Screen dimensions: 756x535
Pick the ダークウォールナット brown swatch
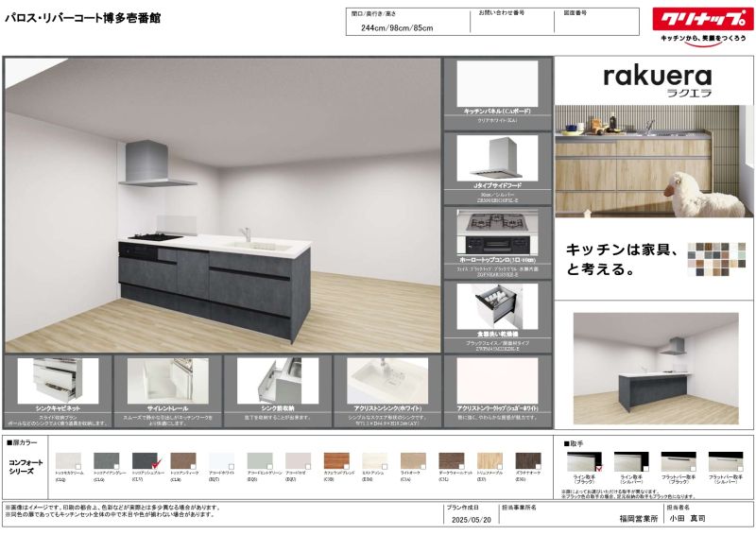(452, 460)
